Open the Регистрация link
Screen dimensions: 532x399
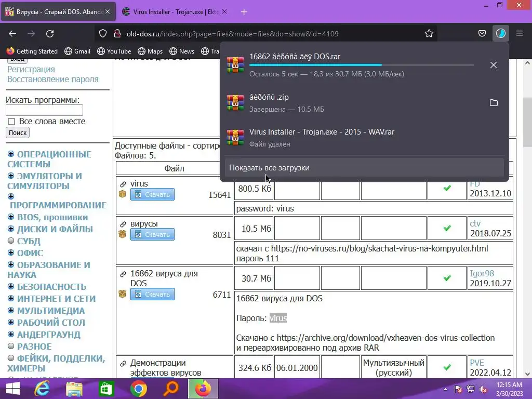[x=31, y=69]
